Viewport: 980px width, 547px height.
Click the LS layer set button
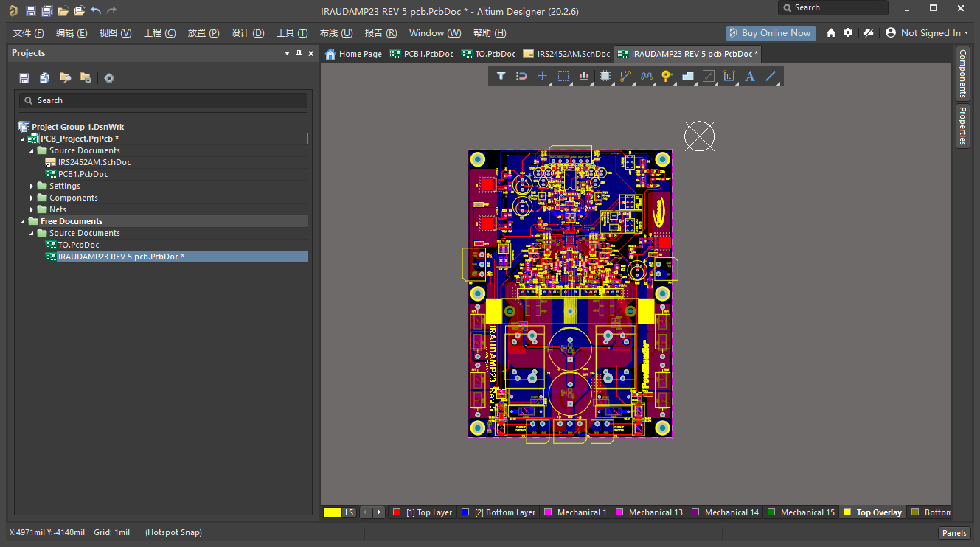point(350,512)
